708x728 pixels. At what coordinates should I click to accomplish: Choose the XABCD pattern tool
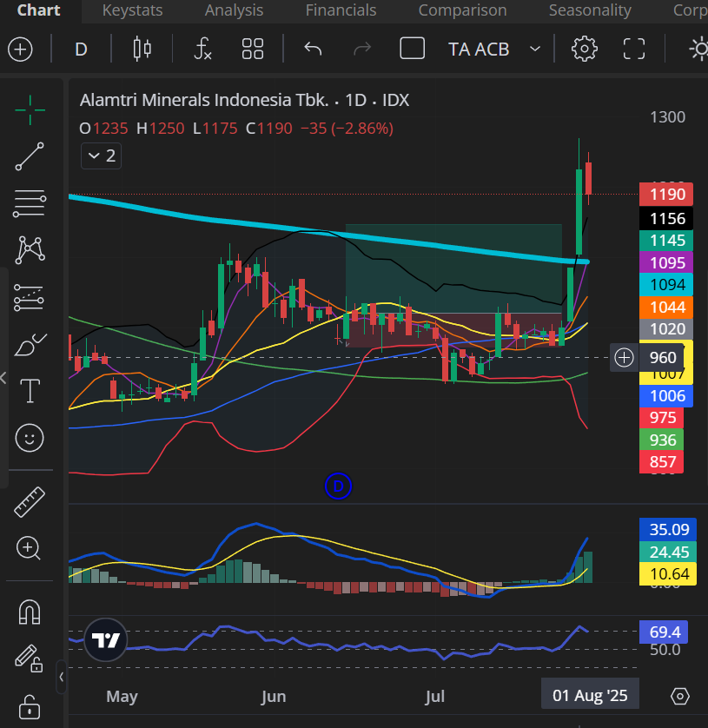tap(30, 250)
